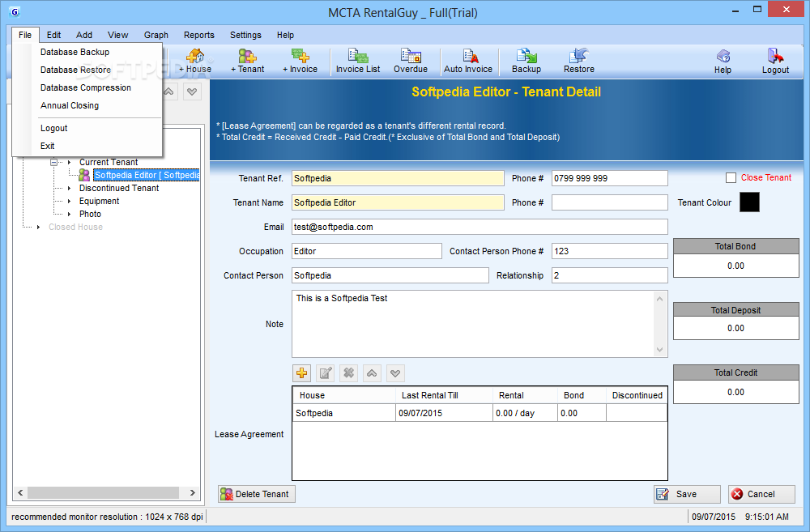This screenshot has width=810, height=532.
Task: Click the Tenant Name input field
Action: 398,202
